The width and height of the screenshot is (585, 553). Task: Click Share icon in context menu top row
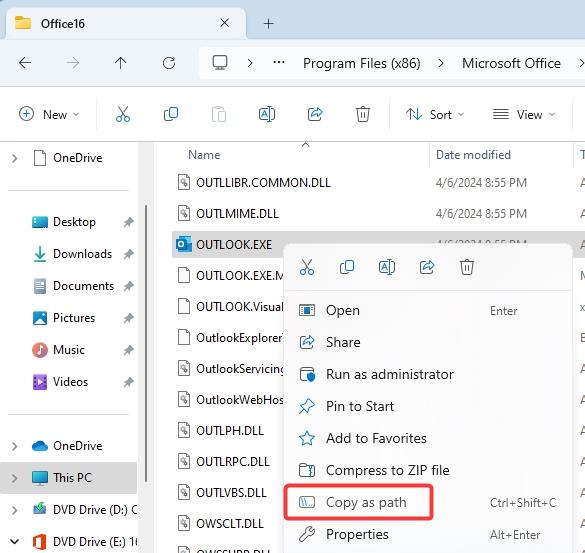pyautogui.click(x=427, y=267)
